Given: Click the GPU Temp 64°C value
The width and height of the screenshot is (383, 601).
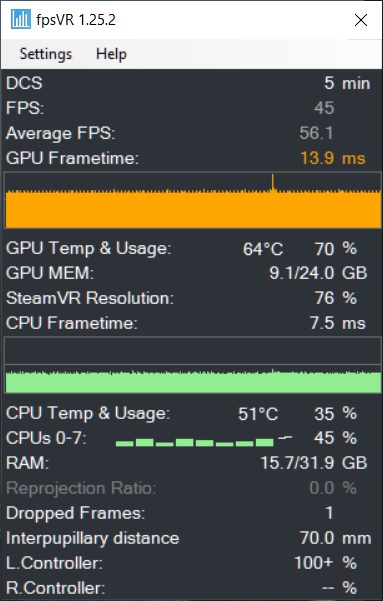Looking at the screenshot, I should pos(263,249).
